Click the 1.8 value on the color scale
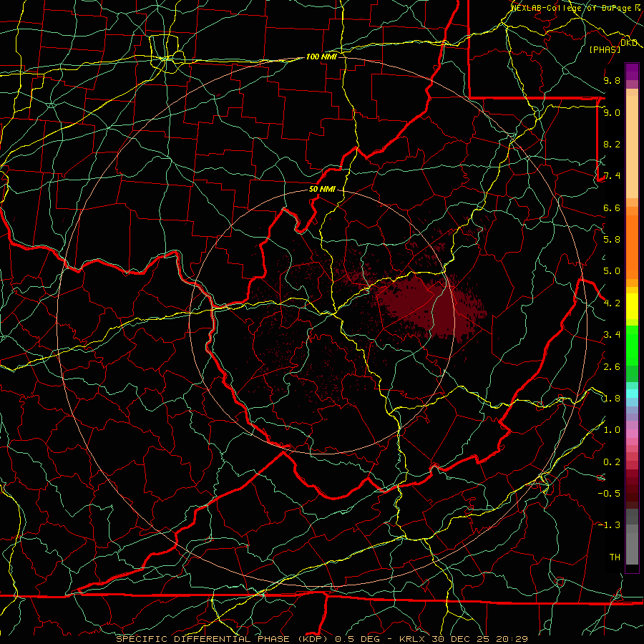644x644 pixels. coord(612,399)
